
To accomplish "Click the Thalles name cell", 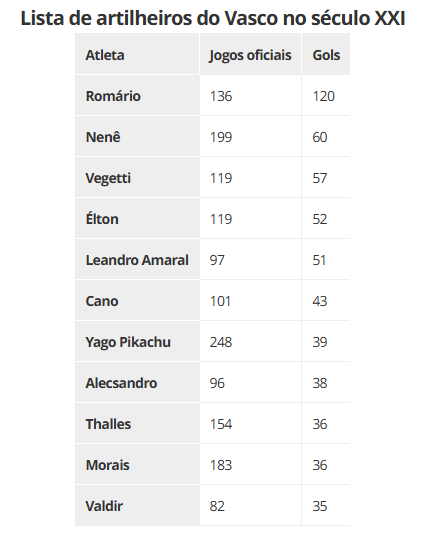I will 137,424.
